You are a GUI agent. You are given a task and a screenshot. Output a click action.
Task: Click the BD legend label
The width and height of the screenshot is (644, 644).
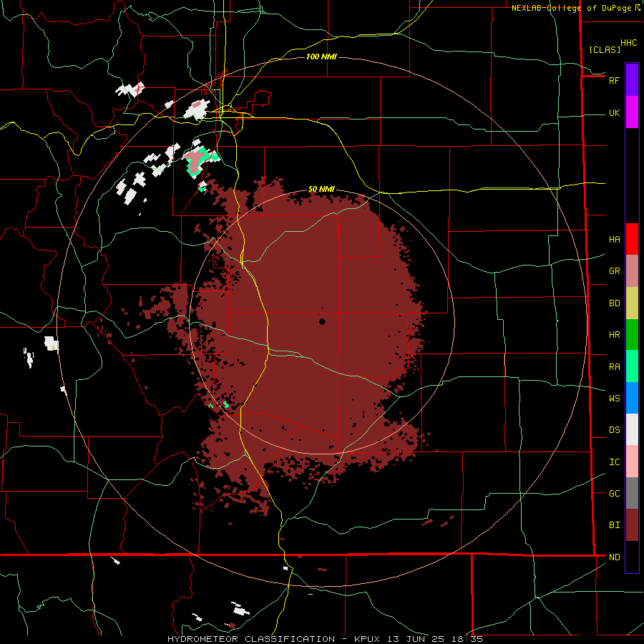coord(614,303)
